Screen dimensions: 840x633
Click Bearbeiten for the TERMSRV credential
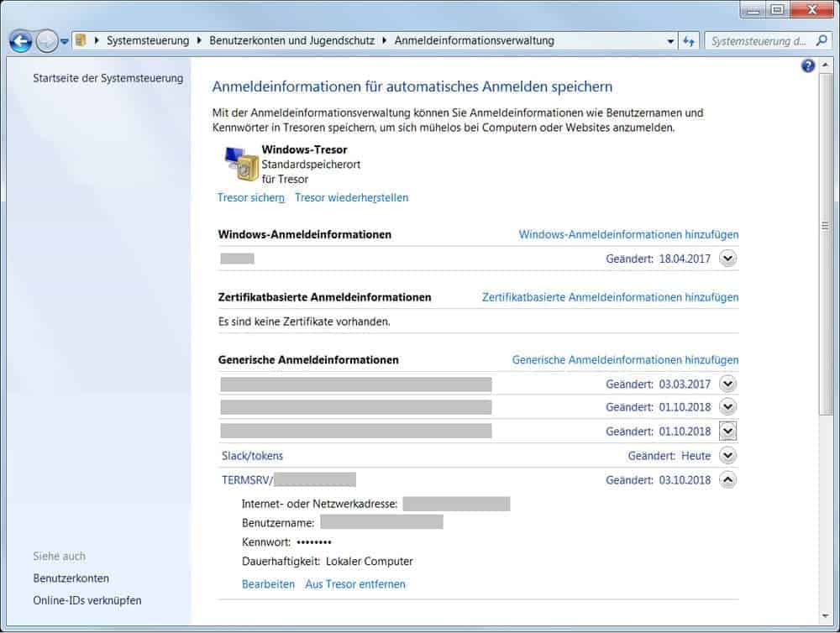point(268,583)
